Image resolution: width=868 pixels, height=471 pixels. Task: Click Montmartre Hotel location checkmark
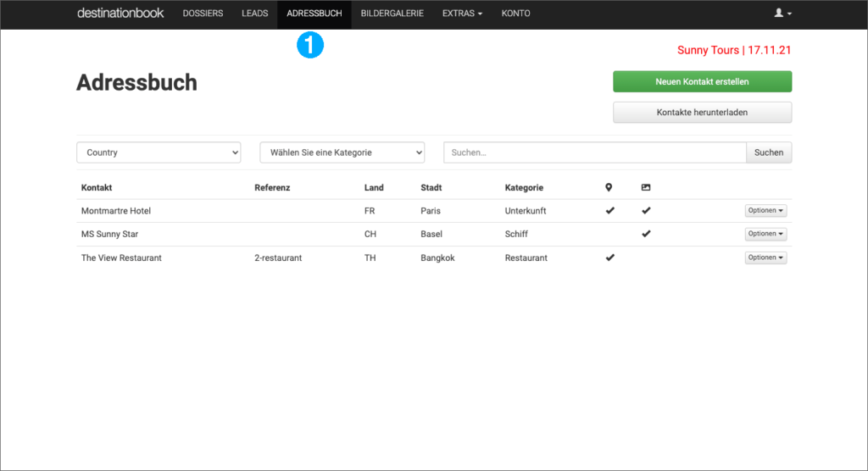pyautogui.click(x=609, y=210)
